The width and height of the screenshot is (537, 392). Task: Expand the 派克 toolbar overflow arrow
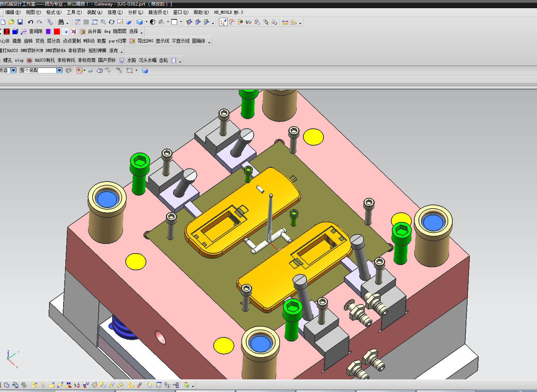[x=121, y=52]
